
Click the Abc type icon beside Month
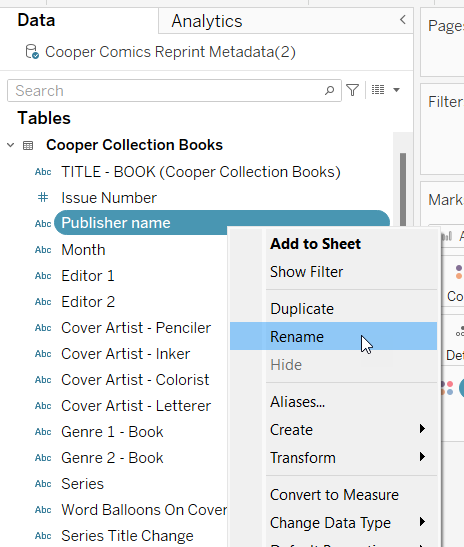click(x=43, y=250)
